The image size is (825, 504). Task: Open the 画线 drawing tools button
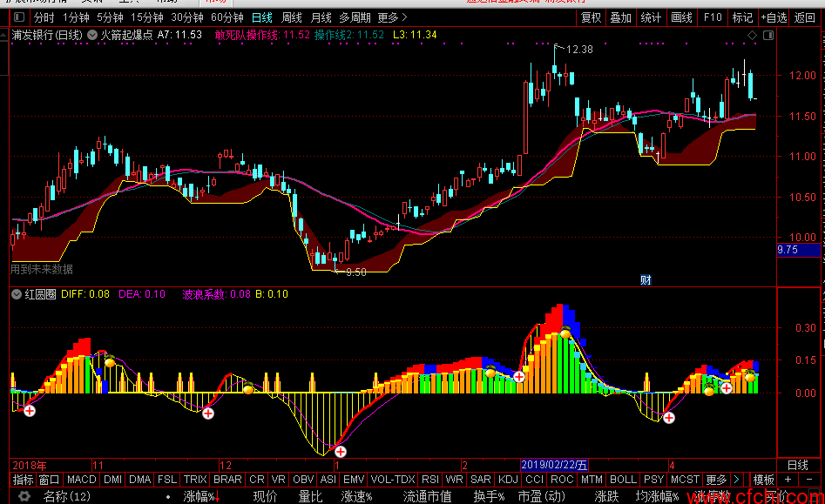tap(682, 17)
